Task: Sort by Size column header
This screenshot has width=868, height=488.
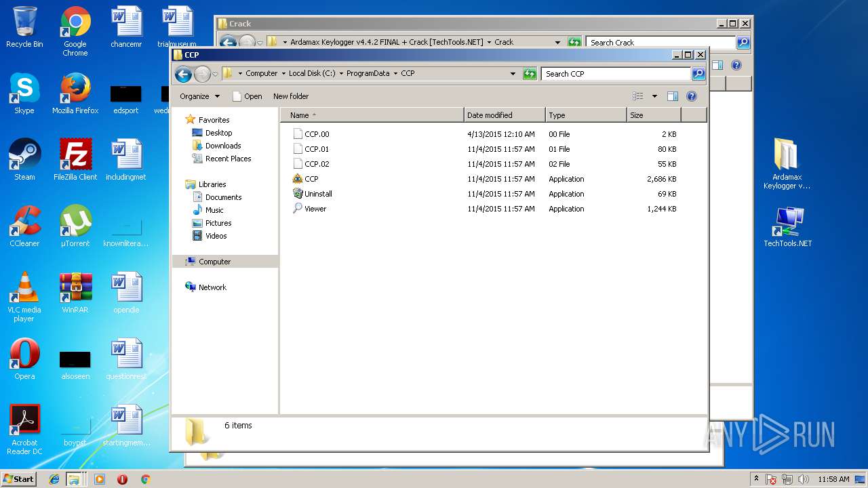Action: coord(654,115)
